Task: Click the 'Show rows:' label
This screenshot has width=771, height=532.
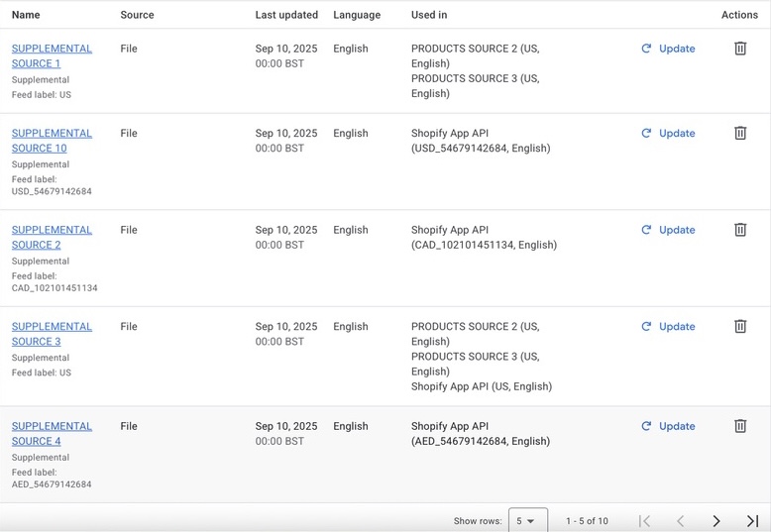Action: [x=478, y=521]
